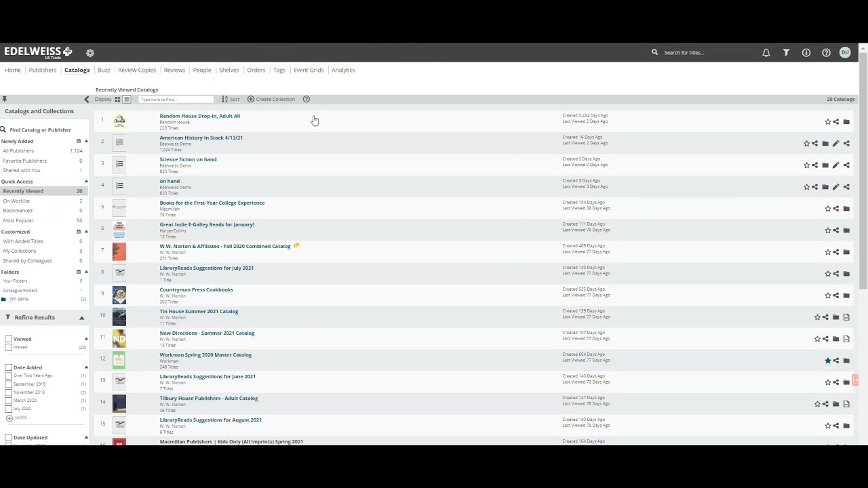Image resolution: width=868 pixels, height=488 pixels.
Task: Switch to list display view
Action: click(126, 100)
